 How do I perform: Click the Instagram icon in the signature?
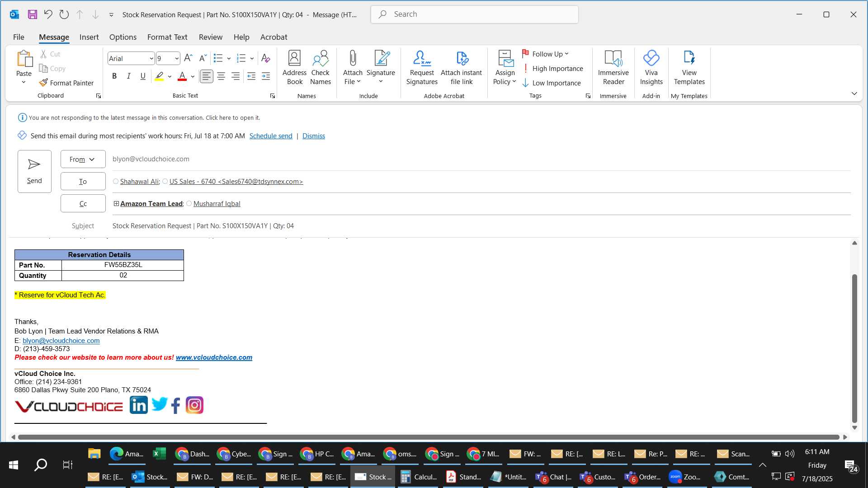(194, 405)
